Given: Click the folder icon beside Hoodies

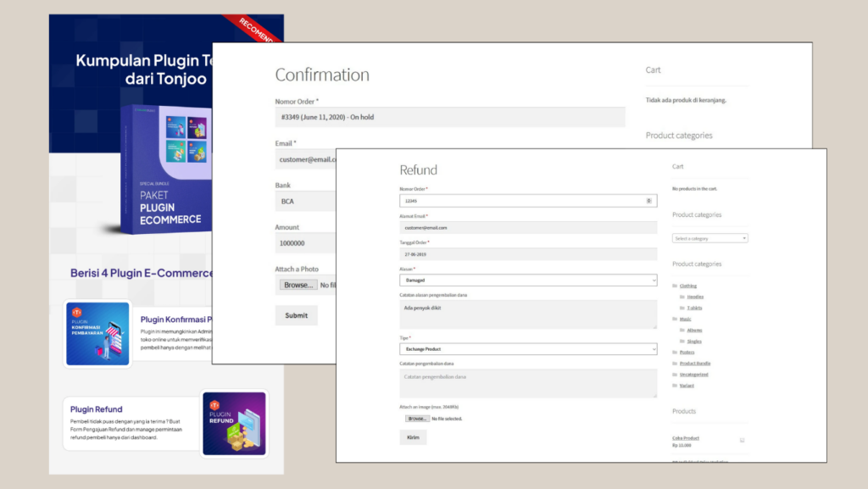Looking at the screenshot, I should pos(682,297).
